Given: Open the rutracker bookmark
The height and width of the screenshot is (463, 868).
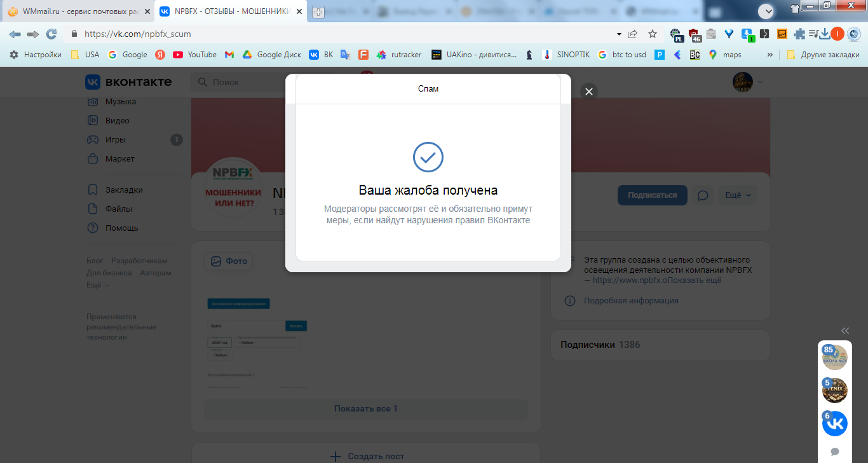Looking at the screenshot, I should pos(399,55).
